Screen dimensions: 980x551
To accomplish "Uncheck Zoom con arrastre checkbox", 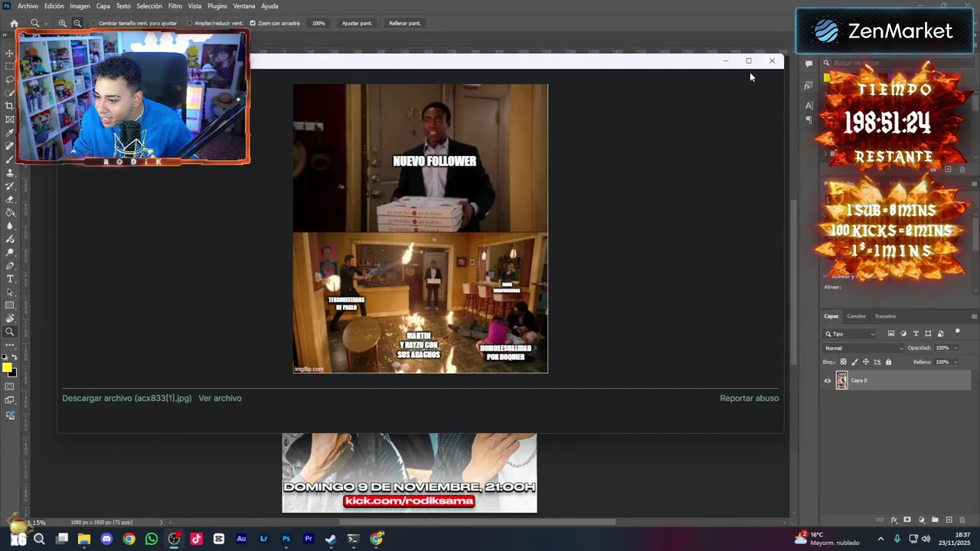I will tap(253, 23).
